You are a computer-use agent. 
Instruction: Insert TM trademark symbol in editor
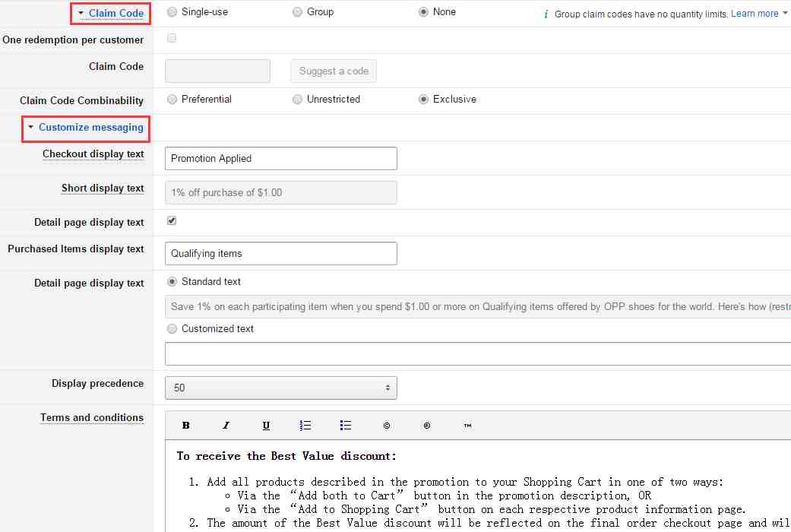(467, 426)
